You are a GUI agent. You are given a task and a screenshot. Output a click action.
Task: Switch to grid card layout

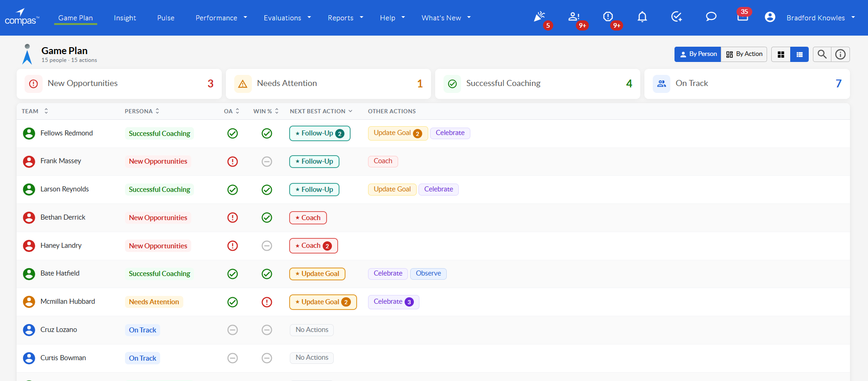[x=781, y=54]
